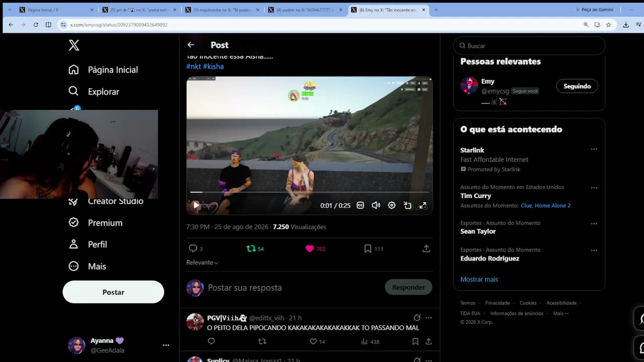This screenshot has height=362, width=644.
Task: Click the browser back button
Action: (11, 25)
